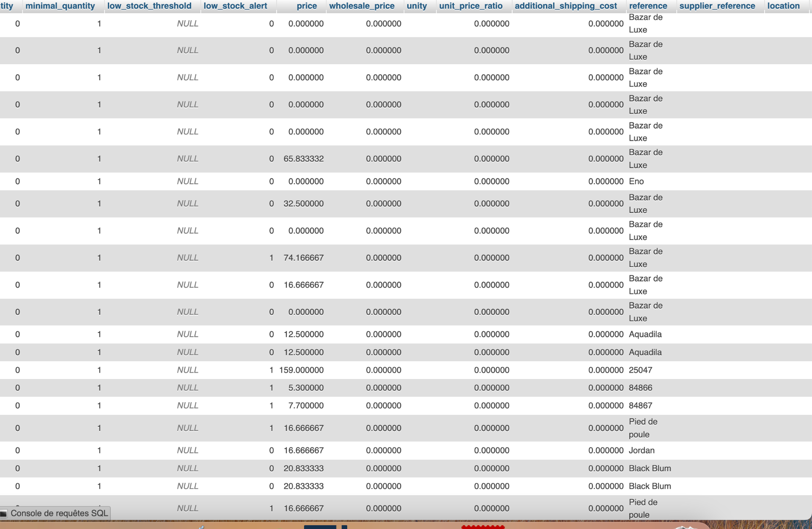Select the price cell 159.000000
This screenshot has height=529, width=812.
(x=301, y=370)
